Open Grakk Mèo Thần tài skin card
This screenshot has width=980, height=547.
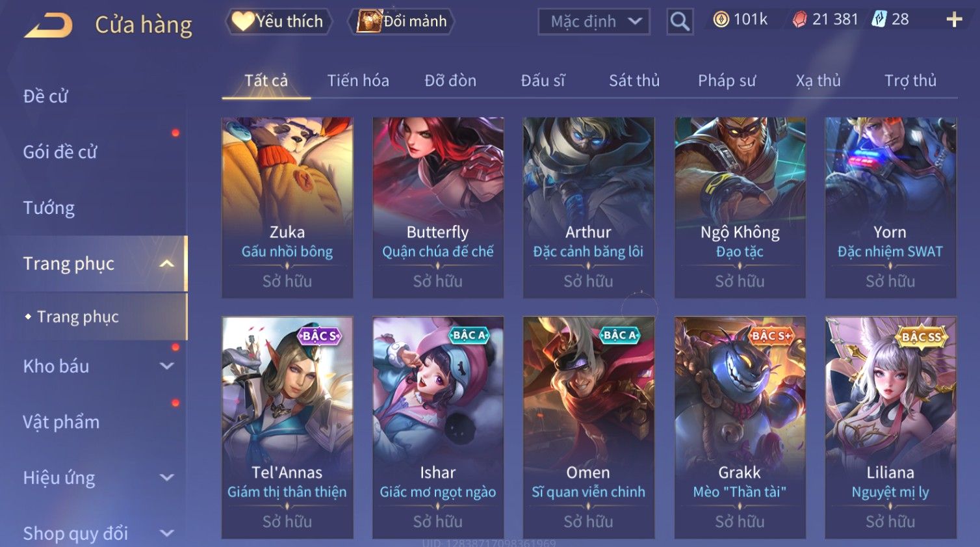point(740,427)
